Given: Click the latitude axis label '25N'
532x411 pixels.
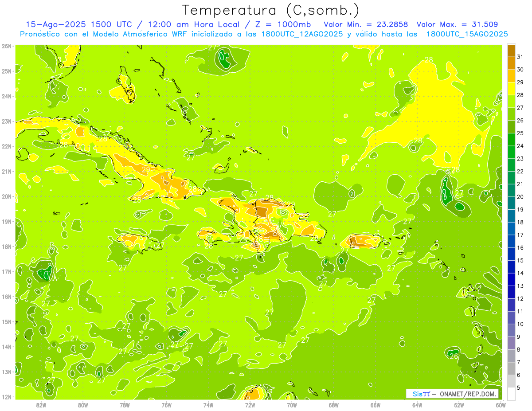Looking at the screenshot, I should 7,71.
